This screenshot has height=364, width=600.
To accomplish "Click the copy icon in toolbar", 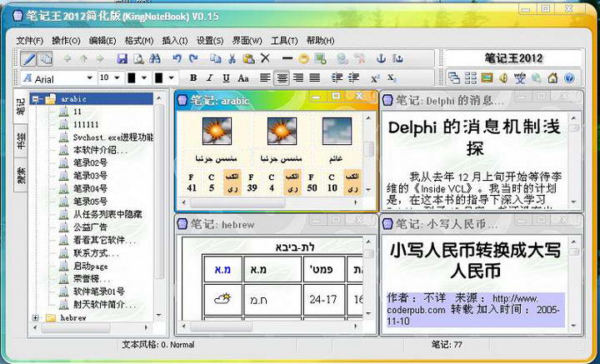I will click(x=216, y=58).
